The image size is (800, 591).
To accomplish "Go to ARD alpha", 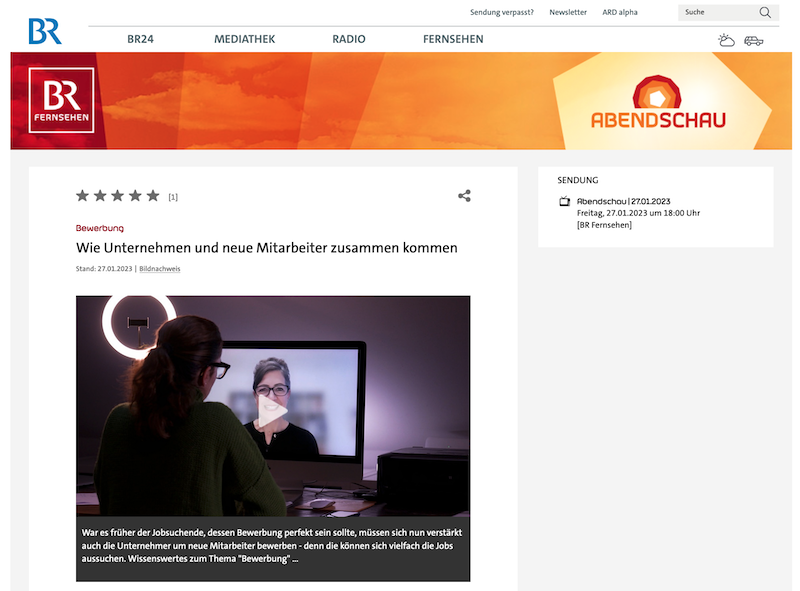I will tap(620, 12).
